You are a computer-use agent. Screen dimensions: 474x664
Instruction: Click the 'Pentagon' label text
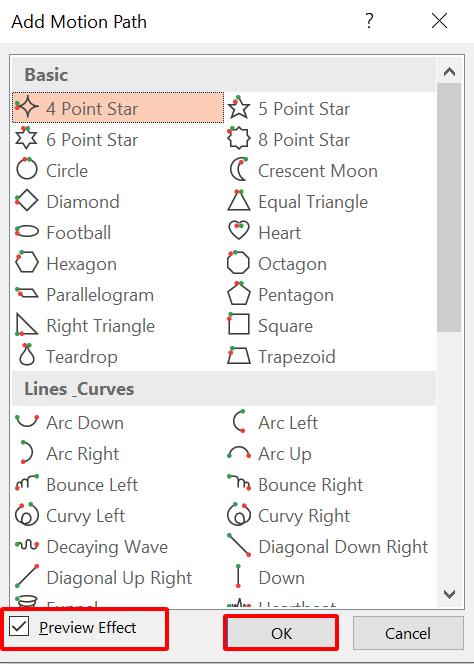point(296,295)
